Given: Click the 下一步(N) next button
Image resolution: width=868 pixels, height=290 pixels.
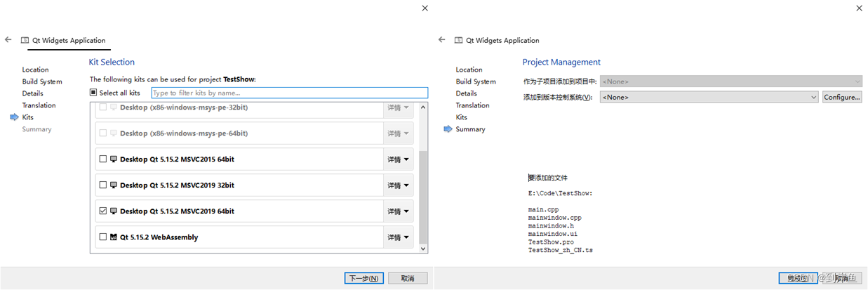Looking at the screenshot, I should [364, 278].
